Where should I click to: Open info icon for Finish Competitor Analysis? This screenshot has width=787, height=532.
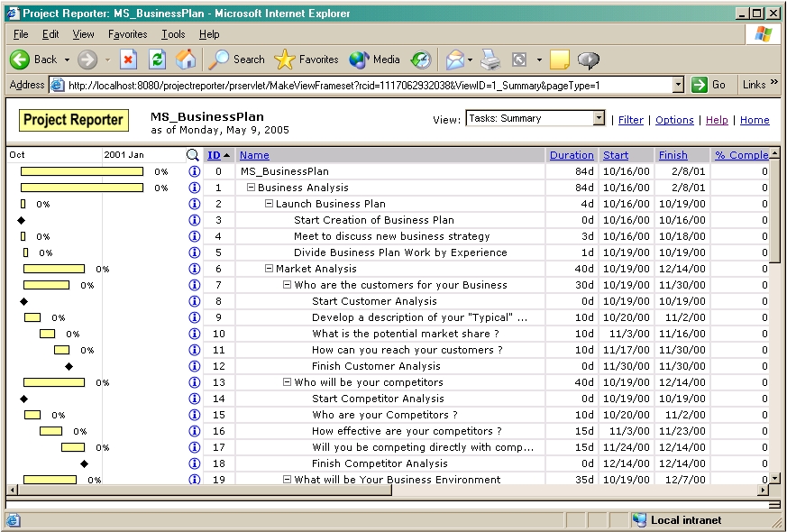pos(194,463)
